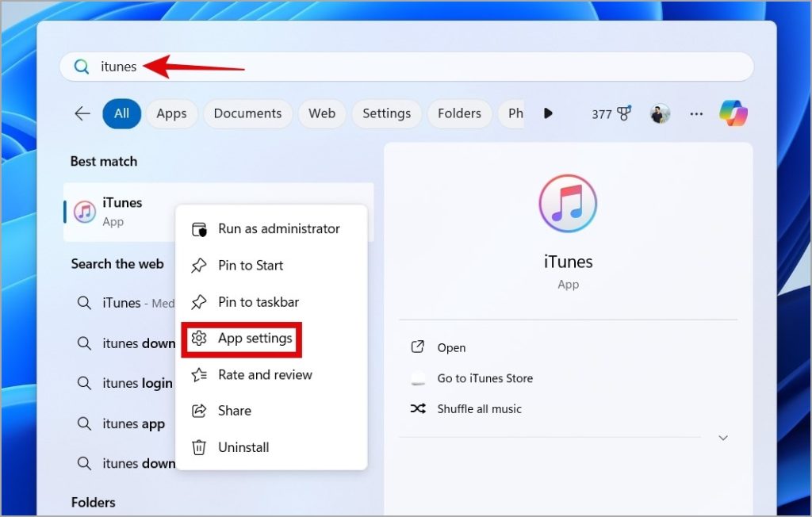Image resolution: width=812 pixels, height=517 pixels.
Task: Click the Uninstall trash icon
Action: click(x=199, y=447)
